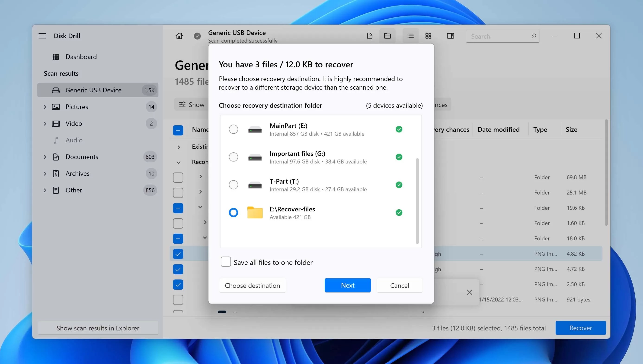643x364 pixels.
Task: Open Generic USB Device scan results
Action: pos(93,90)
